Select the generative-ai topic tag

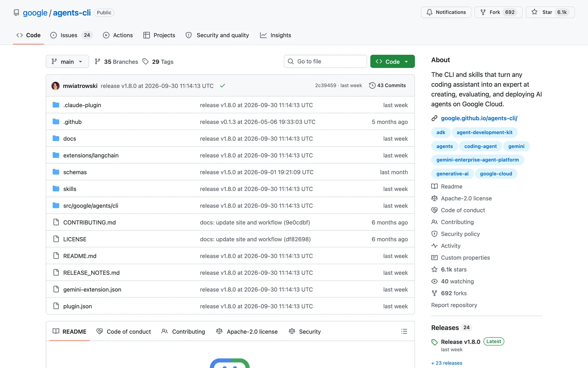[452, 174]
